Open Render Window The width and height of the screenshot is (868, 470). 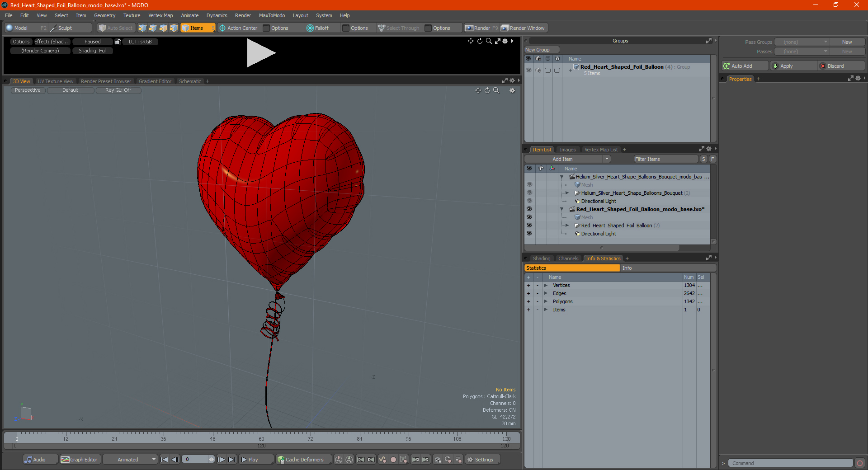(x=524, y=28)
